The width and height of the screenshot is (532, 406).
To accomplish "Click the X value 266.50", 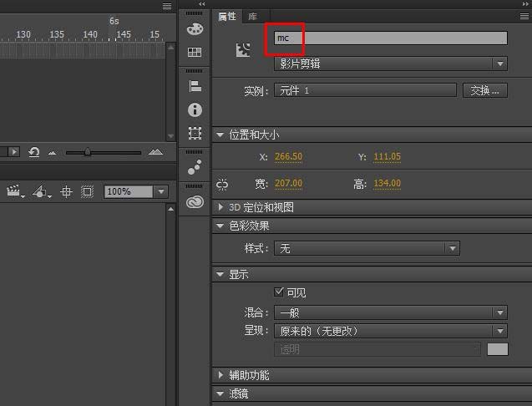I will tap(288, 156).
